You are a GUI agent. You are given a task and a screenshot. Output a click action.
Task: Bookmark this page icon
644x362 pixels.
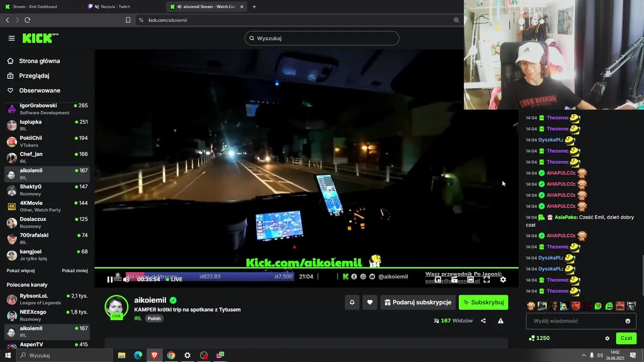128,20
